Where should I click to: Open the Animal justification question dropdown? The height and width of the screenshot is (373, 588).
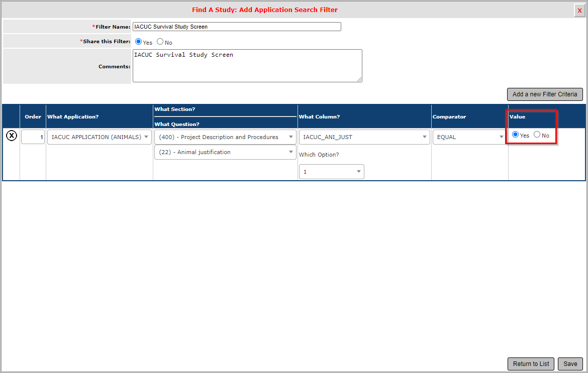pos(225,152)
